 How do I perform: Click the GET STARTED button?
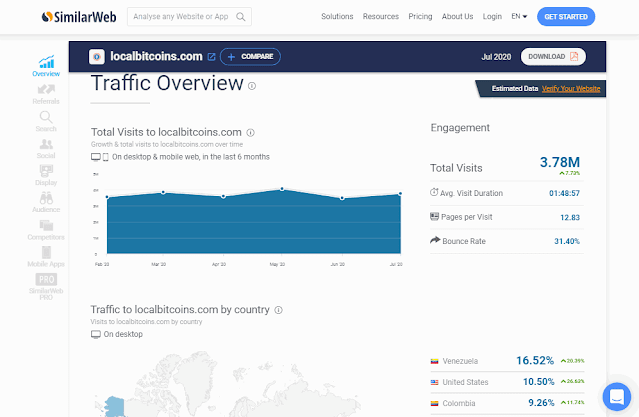(566, 17)
